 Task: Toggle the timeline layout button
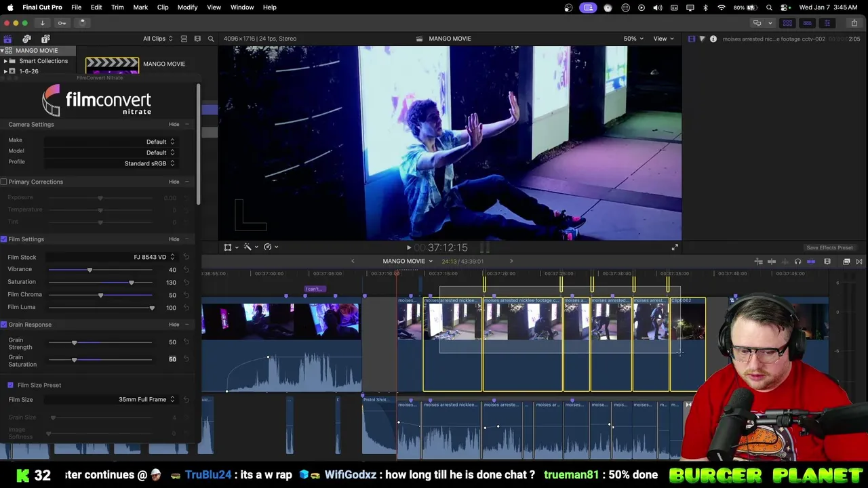[807, 22]
